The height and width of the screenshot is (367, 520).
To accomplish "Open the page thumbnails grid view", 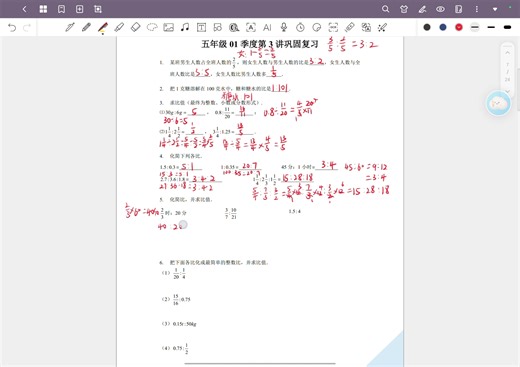I will 43,9.
